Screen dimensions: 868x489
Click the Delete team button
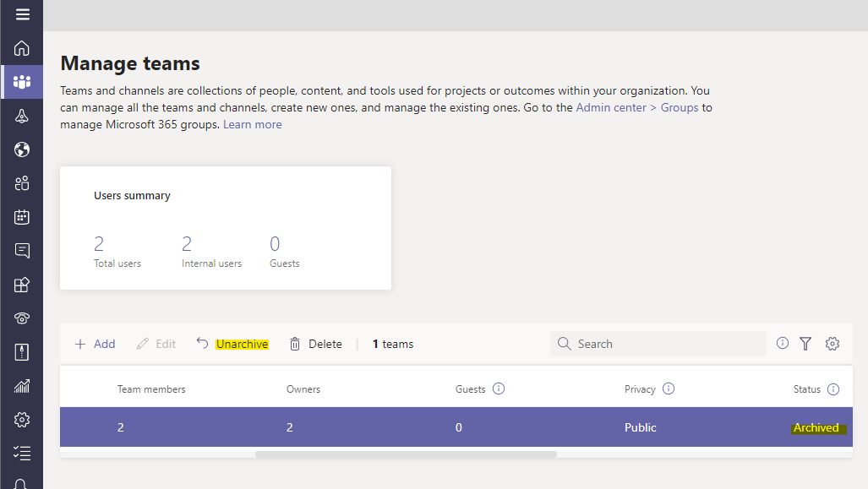316,344
